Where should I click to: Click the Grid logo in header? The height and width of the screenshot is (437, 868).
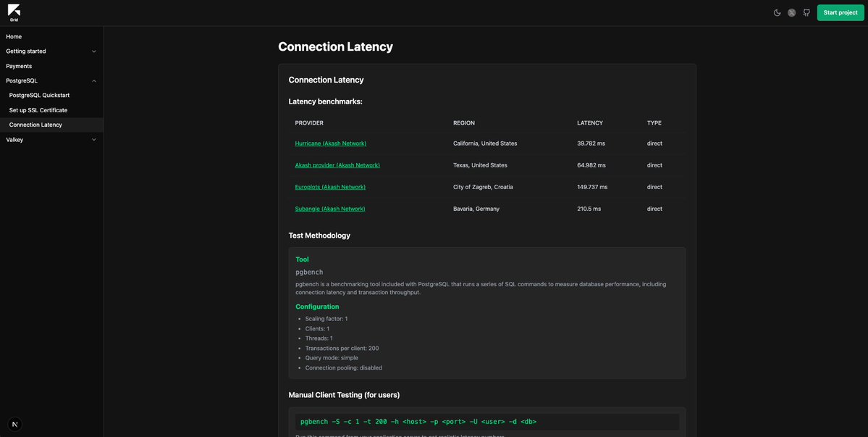(x=14, y=13)
